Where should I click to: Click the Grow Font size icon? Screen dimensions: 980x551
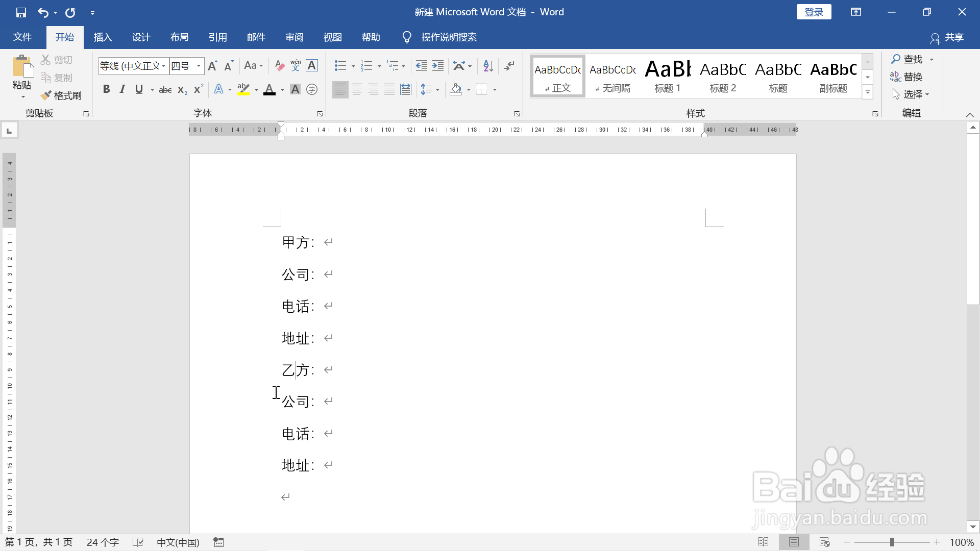[x=213, y=65]
